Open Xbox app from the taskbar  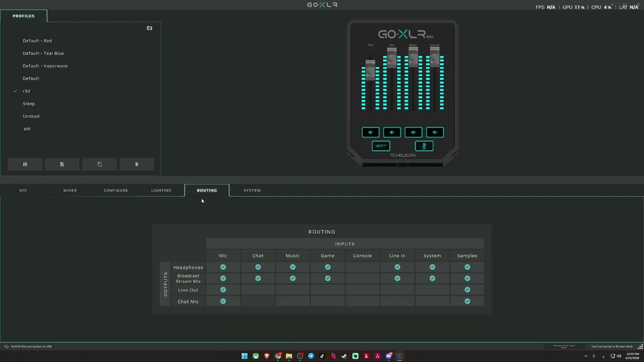tap(256, 356)
